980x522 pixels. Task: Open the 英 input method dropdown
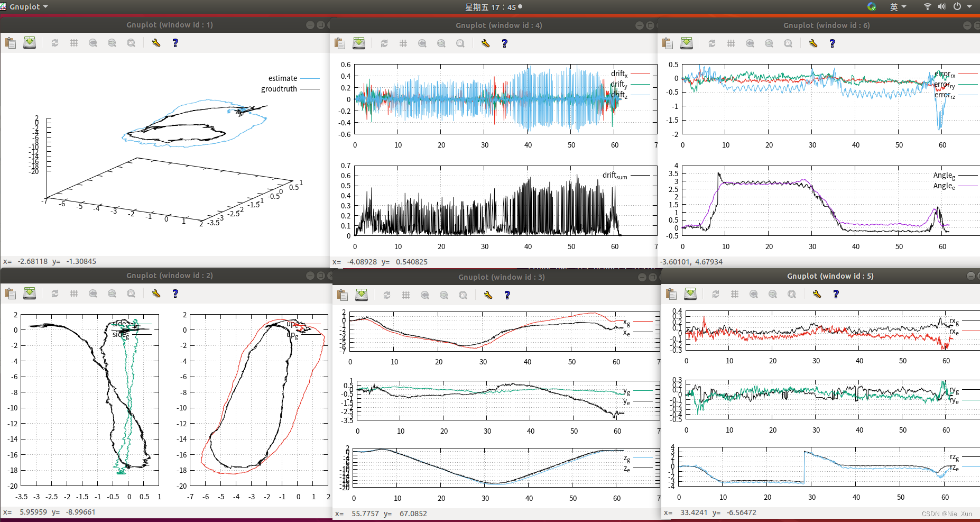pos(898,6)
